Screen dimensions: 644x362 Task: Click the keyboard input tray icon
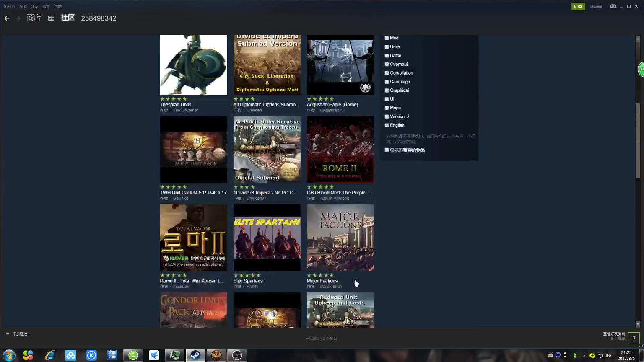coord(550,355)
